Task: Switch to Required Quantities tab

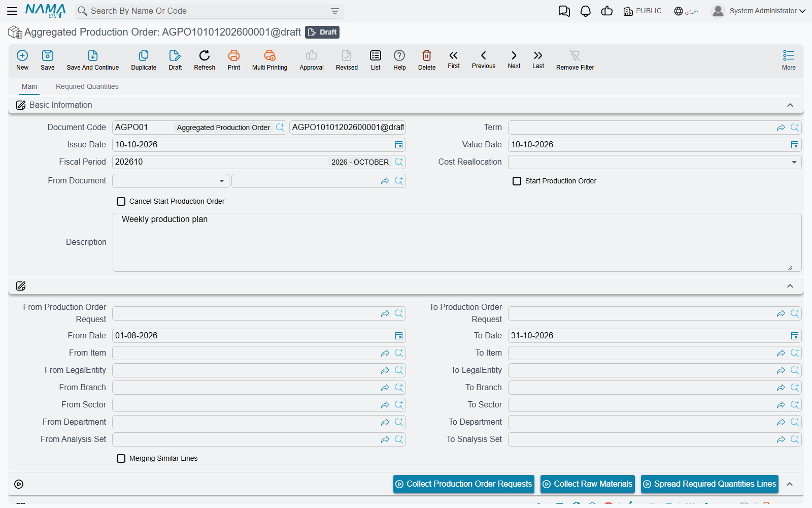Action: (87, 86)
